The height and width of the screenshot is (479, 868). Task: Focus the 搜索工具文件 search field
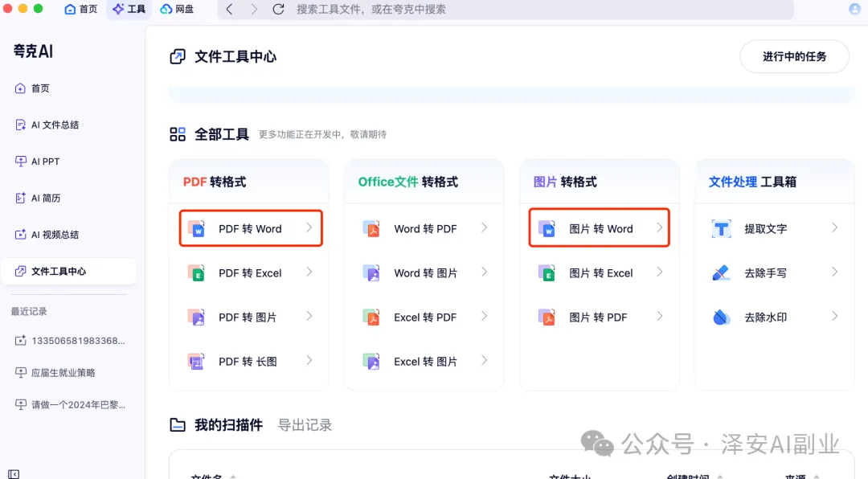point(506,9)
